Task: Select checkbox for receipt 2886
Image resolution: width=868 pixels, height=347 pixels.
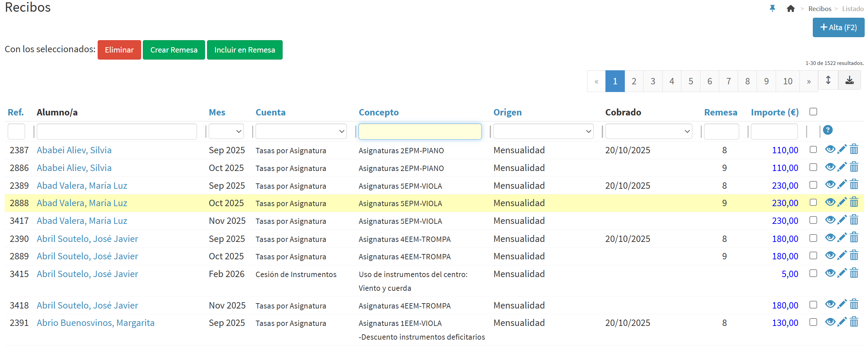Action: click(813, 167)
